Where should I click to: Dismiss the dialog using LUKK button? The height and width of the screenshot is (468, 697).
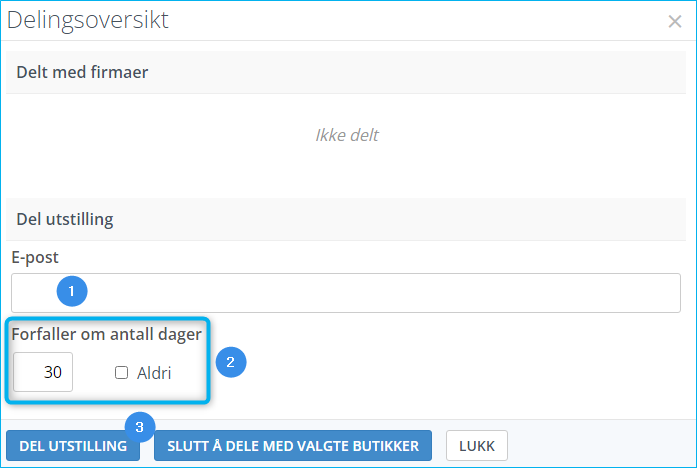click(x=477, y=445)
